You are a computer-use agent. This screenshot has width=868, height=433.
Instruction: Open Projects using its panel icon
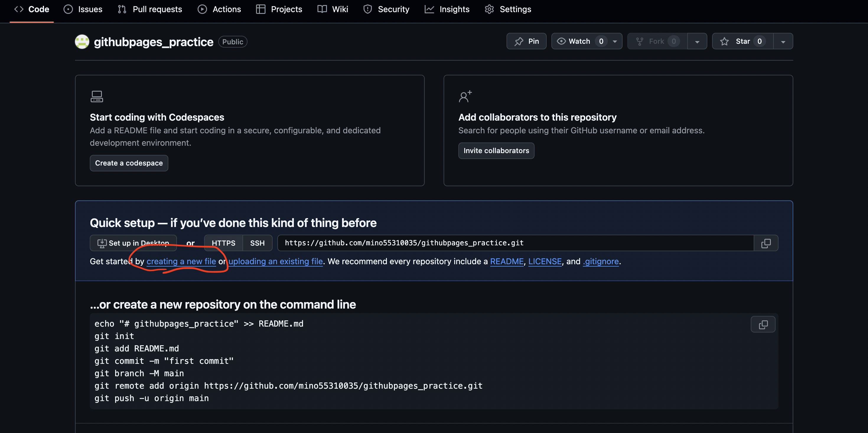[260, 9]
